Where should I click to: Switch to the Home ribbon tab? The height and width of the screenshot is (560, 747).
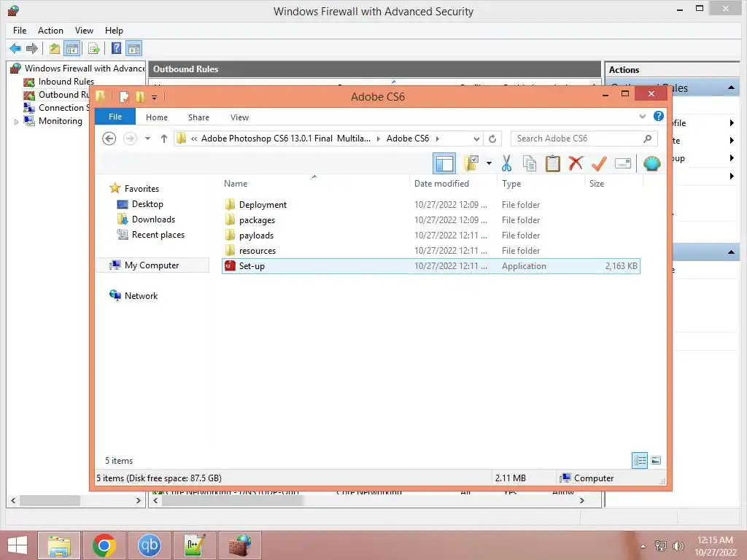coord(157,117)
